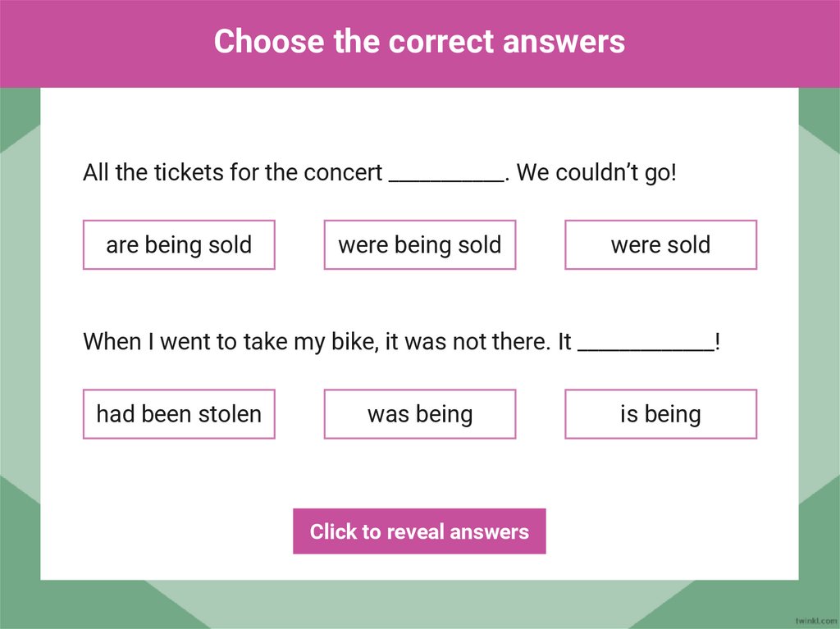The height and width of the screenshot is (629, 840).
Task: Choose the "were being sold" option
Action: pyautogui.click(x=419, y=245)
